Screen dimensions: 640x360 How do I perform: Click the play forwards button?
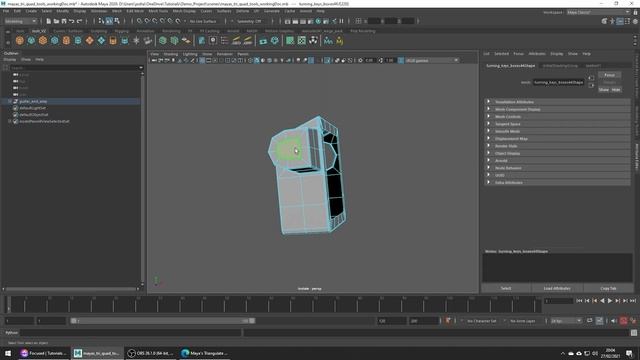click(610, 301)
